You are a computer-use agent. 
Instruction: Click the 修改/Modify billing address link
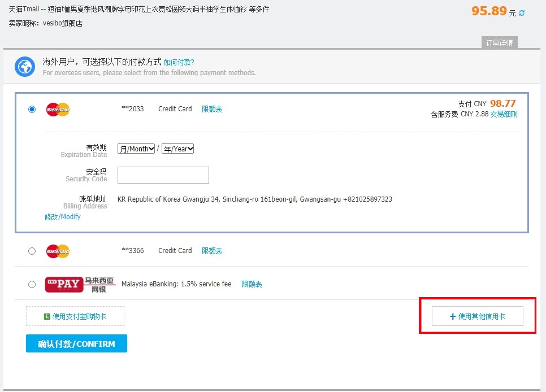coord(62,216)
